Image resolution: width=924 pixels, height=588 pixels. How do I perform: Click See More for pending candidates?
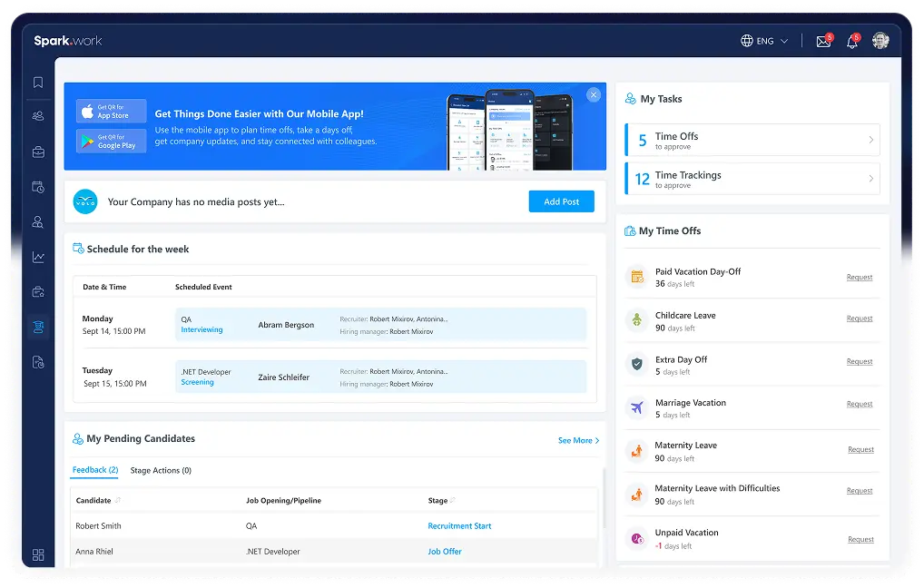578,440
